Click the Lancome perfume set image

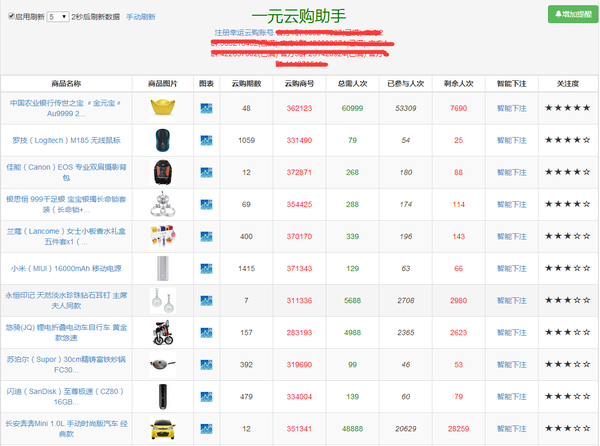click(163, 236)
